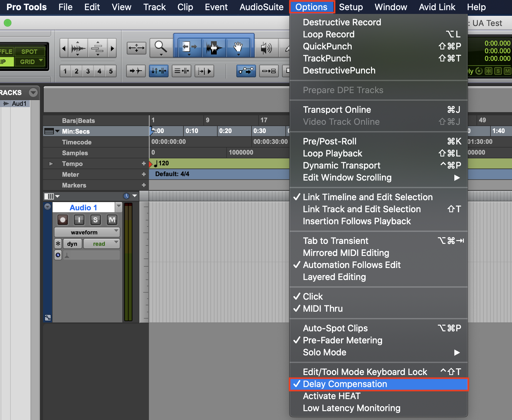
Task: Select the Zoomer (magnifying glass) tool
Action: click(x=161, y=48)
